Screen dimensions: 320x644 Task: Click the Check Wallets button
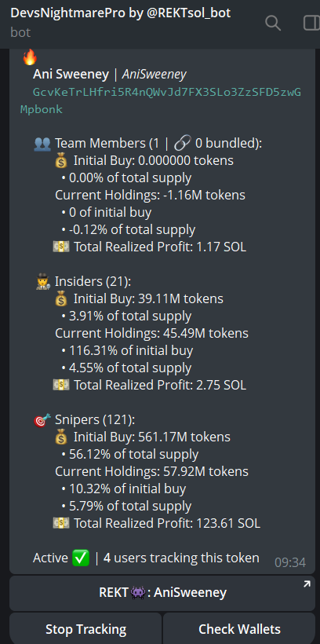click(x=239, y=629)
